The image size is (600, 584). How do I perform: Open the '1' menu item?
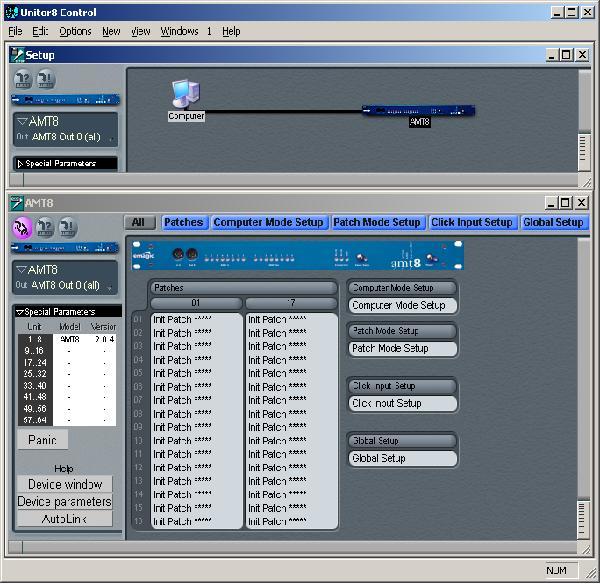(x=209, y=31)
